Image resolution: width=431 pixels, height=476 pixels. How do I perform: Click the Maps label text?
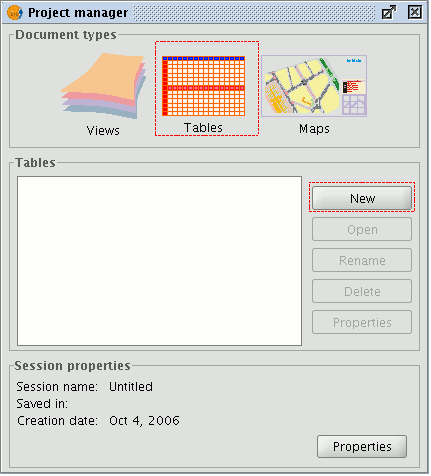tap(314, 129)
